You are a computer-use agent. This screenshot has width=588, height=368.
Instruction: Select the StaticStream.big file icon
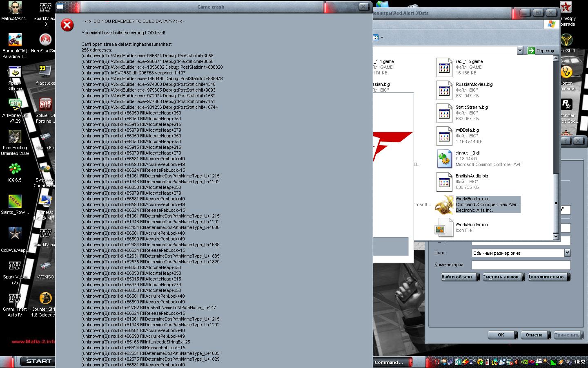tap(444, 113)
